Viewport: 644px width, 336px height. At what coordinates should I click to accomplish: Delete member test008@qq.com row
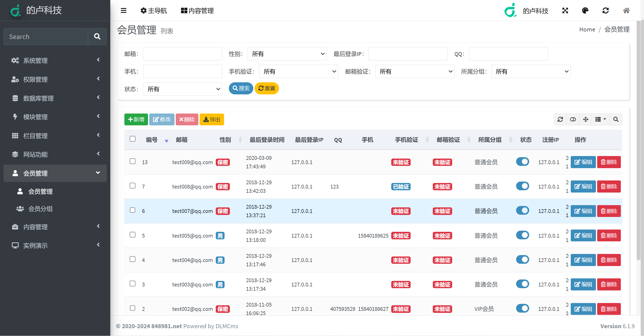click(x=609, y=186)
